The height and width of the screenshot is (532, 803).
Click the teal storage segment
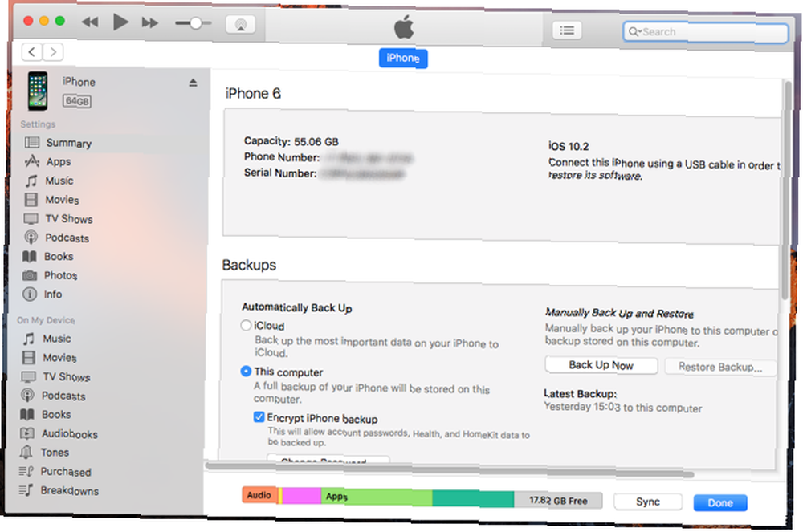[x=473, y=499]
